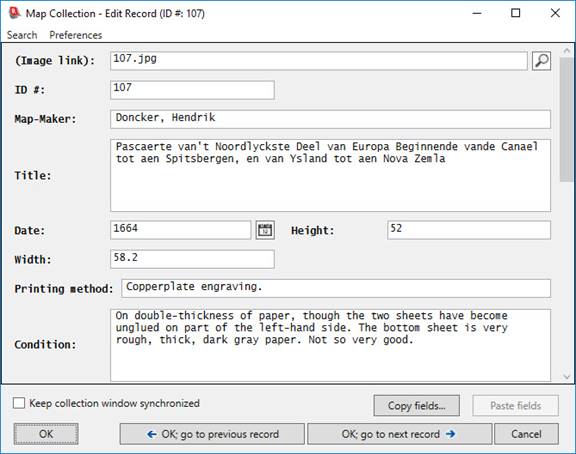Open the Preferences menu
576x454 pixels.
tap(76, 35)
